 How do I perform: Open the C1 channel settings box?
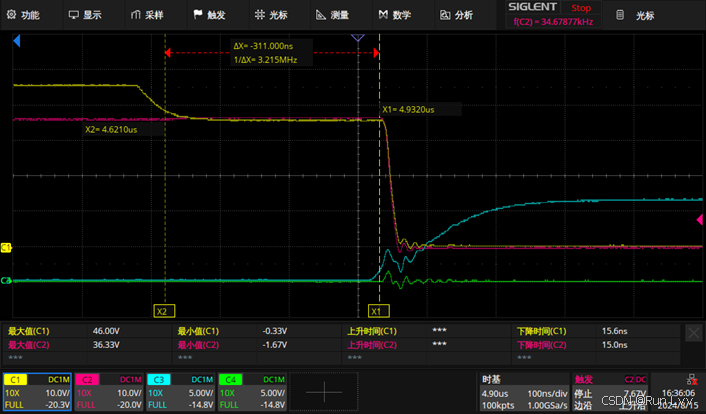point(37,392)
